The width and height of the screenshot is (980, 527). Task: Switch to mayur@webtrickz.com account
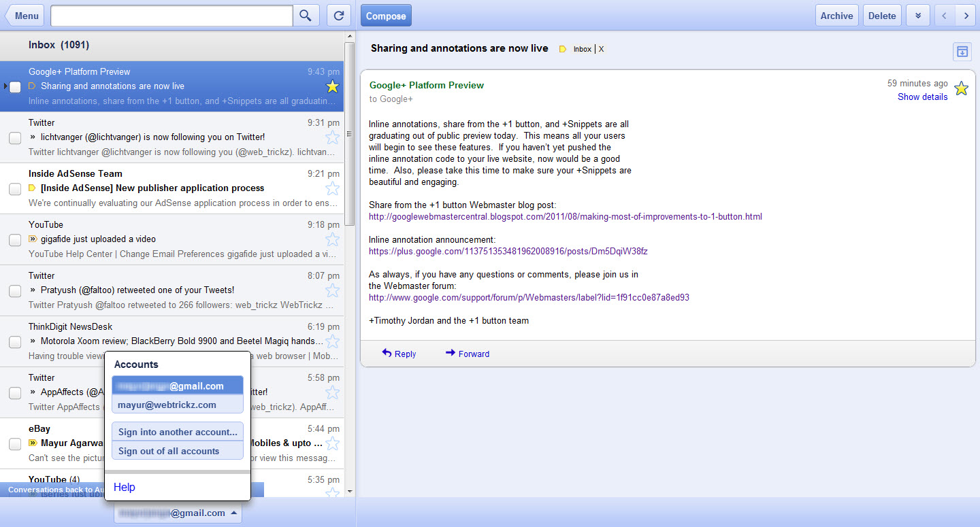tap(178, 405)
